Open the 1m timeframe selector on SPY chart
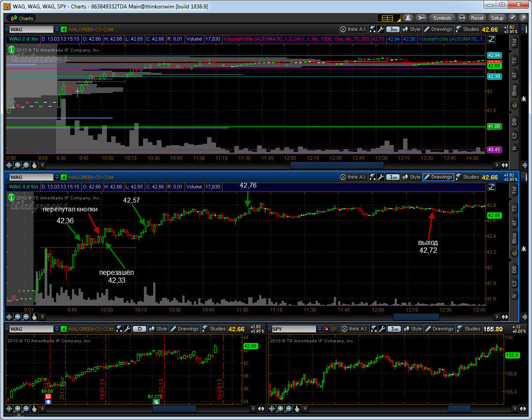 click(x=395, y=329)
